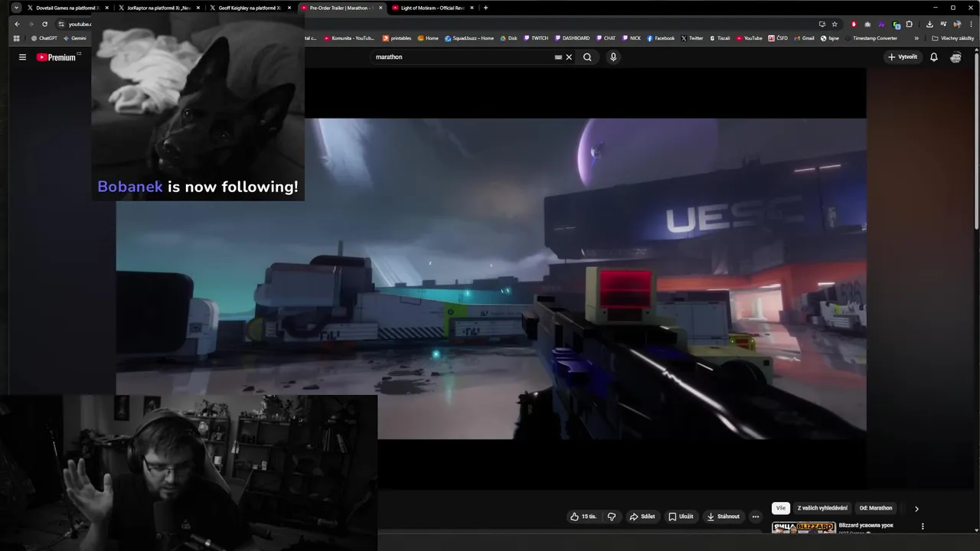The image size is (980, 551).
Task: Open the Gemini bookmark
Action: [x=75, y=38]
